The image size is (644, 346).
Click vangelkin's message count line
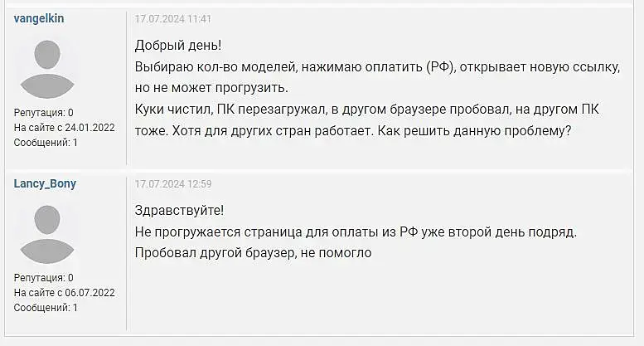[x=46, y=143]
